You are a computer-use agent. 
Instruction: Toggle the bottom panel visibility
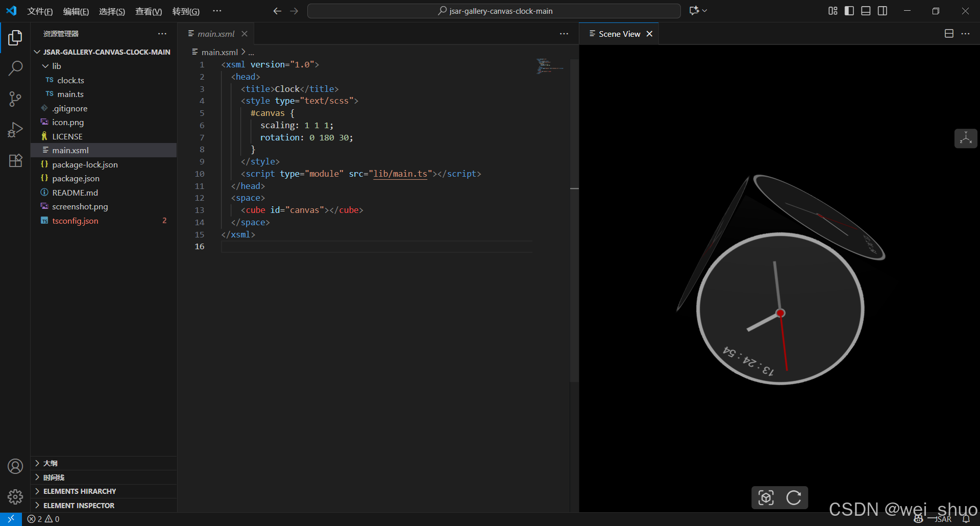pos(866,11)
